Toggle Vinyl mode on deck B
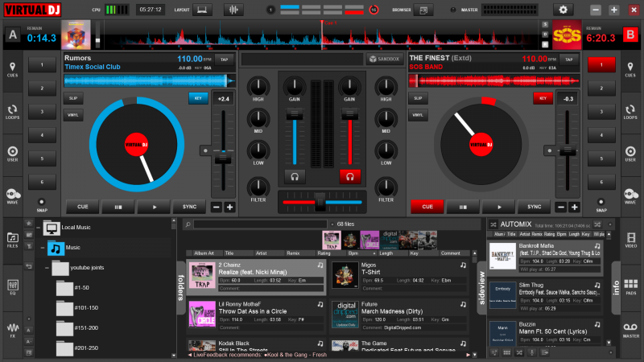The image size is (644, 362). pyautogui.click(x=418, y=115)
